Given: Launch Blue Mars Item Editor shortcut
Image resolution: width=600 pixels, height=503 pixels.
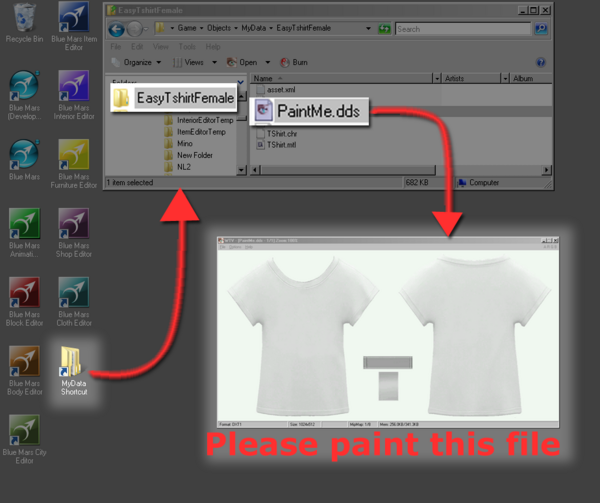Looking at the screenshot, I should pyautogui.click(x=74, y=26).
